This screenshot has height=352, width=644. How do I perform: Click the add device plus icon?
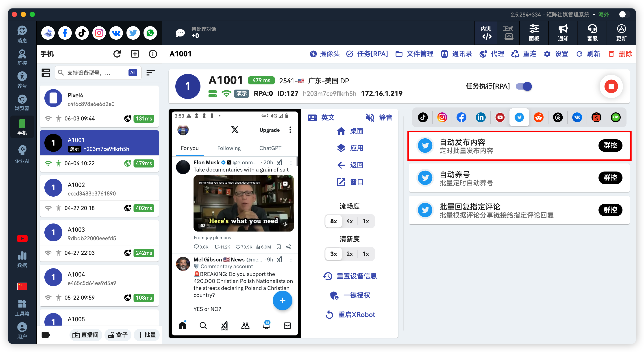[135, 54]
